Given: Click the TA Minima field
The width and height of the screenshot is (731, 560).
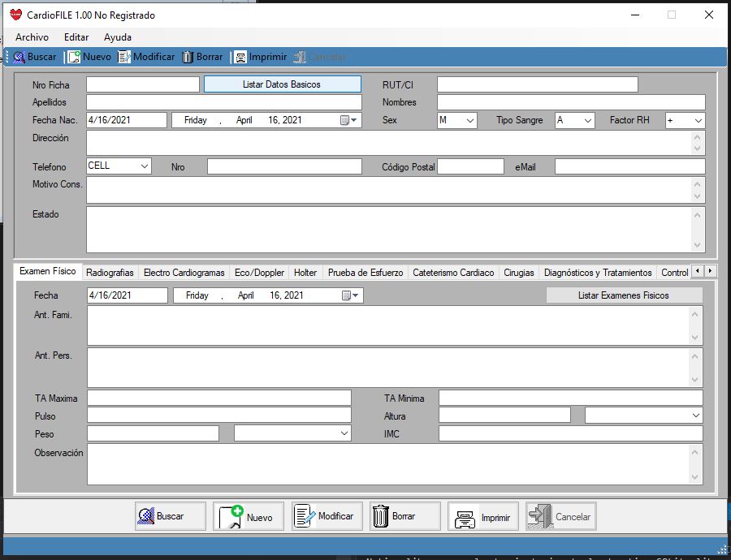Looking at the screenshot, I should 571,398.
